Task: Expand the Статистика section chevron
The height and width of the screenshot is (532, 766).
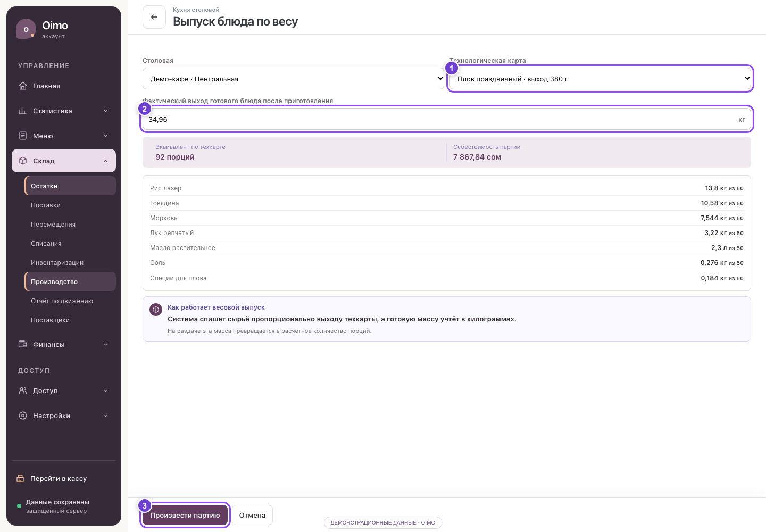Action: 105,111
